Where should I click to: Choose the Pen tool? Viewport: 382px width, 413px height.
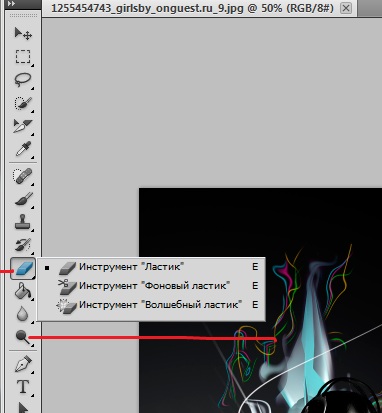tap(23, 364)
